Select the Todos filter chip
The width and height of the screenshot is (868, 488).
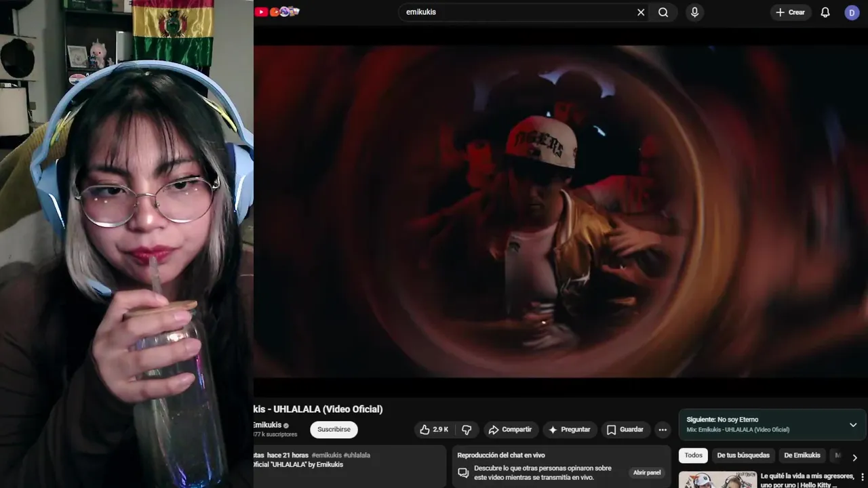tap(693, 455)
